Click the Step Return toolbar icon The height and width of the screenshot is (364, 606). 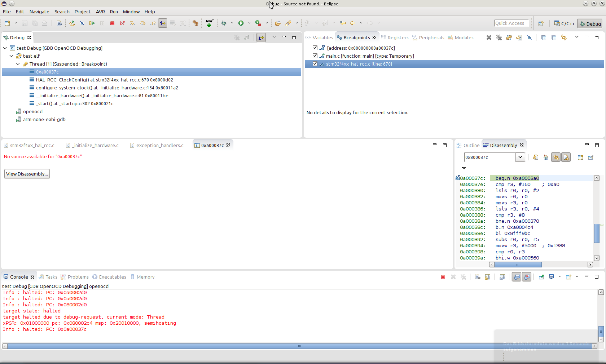153,23
